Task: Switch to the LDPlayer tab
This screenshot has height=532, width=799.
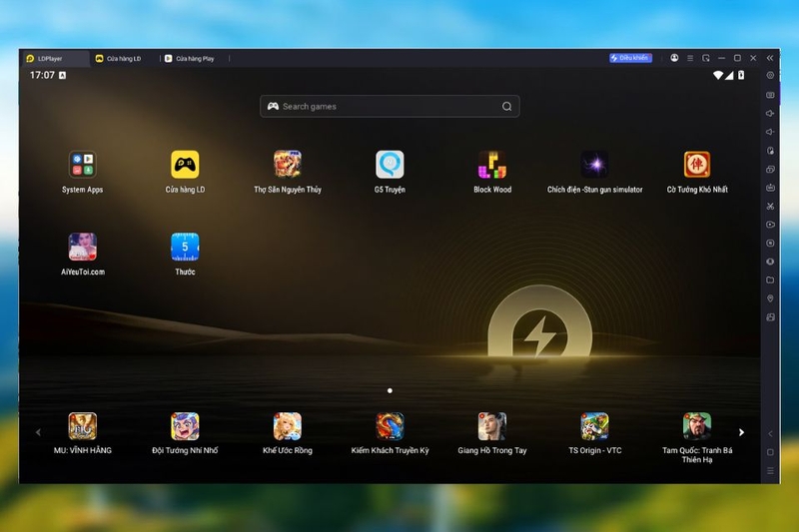Action: pos(55,59)
